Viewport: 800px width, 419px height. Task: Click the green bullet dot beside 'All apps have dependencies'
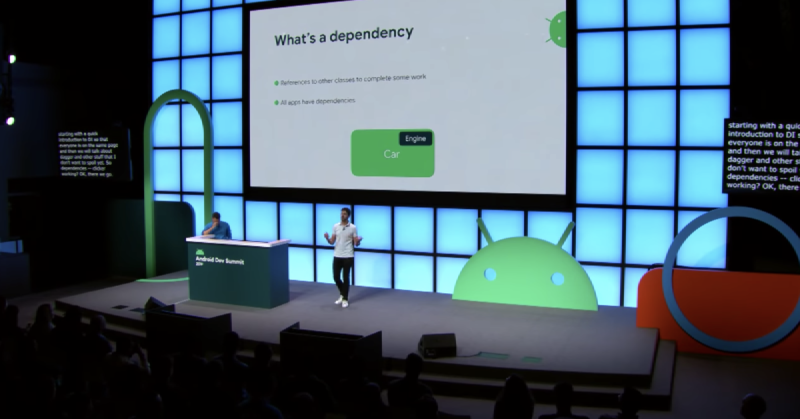[277, 103]
